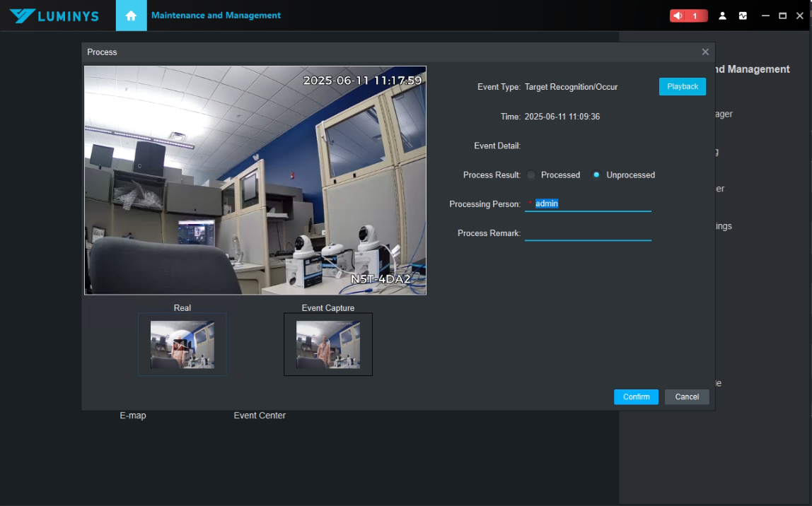Open the red alarm speaker notification
The image size is (812, 506).
[x=688, y=16]
